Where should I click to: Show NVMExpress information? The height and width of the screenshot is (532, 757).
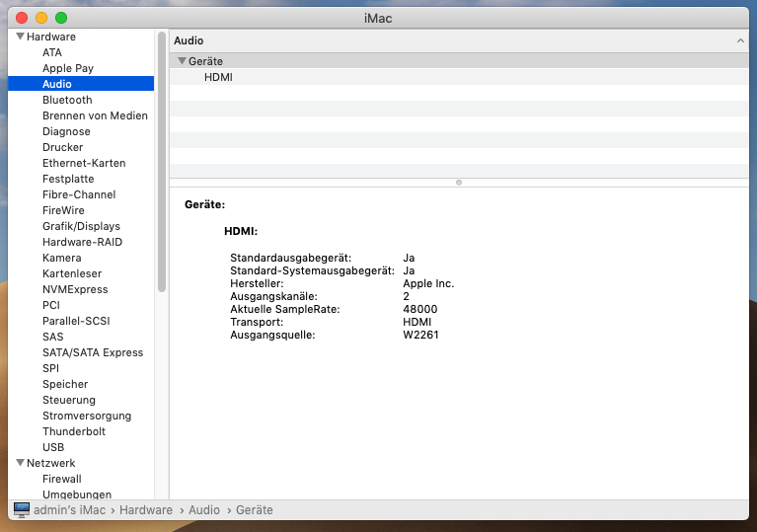click(75, 289)
